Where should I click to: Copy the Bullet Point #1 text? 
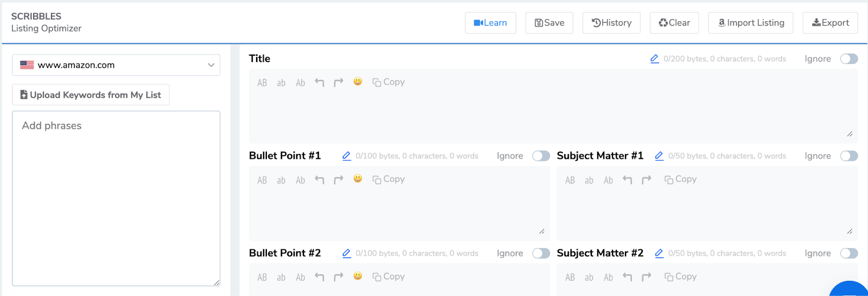tap(388, 179)
